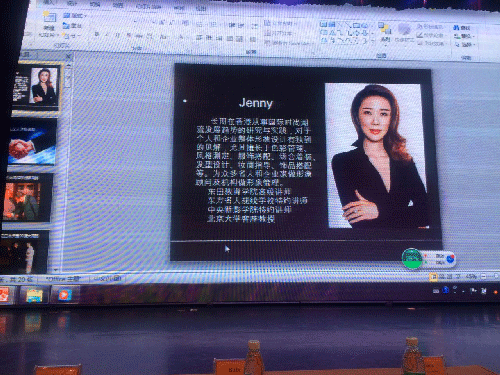Select the third slide thumbnail showing a man
The height and width of the screenshot is (375, 500).
pyautogui.click(x=28, y=198)
